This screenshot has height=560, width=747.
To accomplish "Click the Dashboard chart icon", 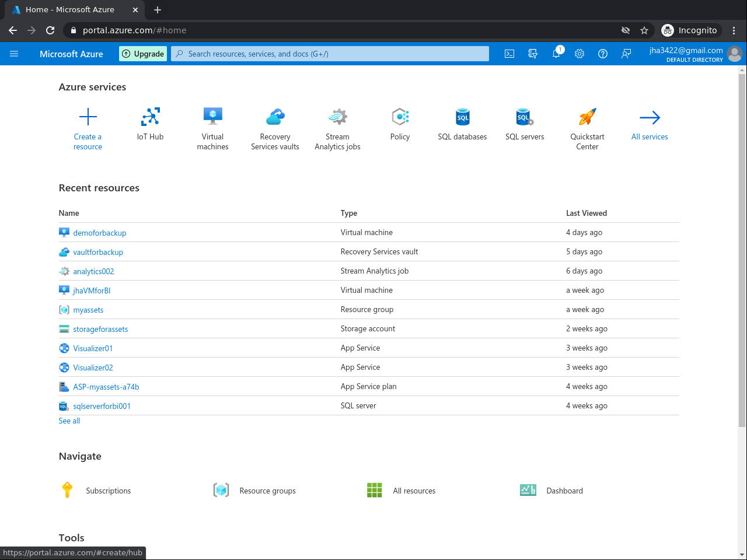I will [x=528, y=490].
